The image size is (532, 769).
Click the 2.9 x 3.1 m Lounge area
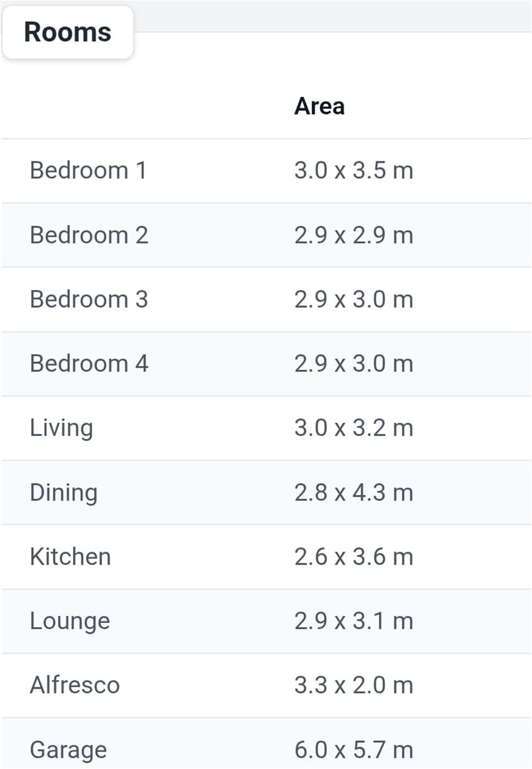[353, 621]
